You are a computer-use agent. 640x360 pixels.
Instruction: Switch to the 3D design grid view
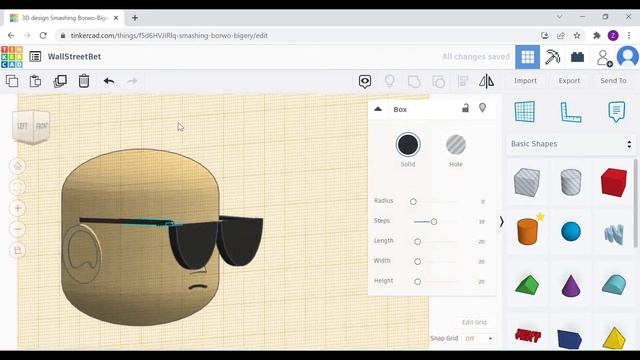pyautogui.click(x=527, y=57)
